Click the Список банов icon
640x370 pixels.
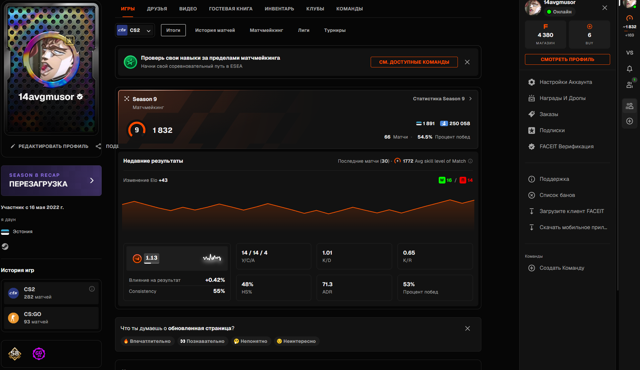pos(531,195)
